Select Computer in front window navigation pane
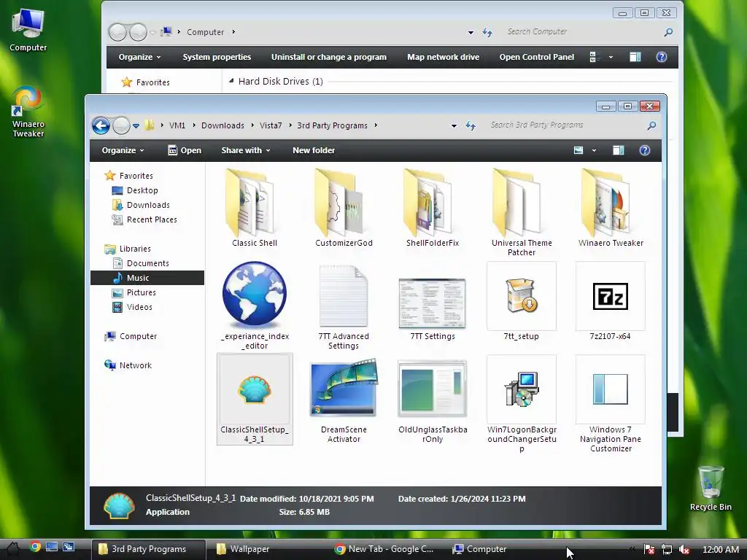This screenshot has height=560, width=747. click(x=131, y=337)
